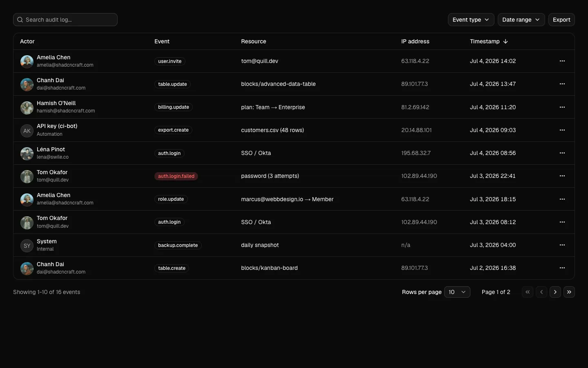Screen dimensions: 588x368
Task: Click the user.invite event badge
Action: (170, 61)
